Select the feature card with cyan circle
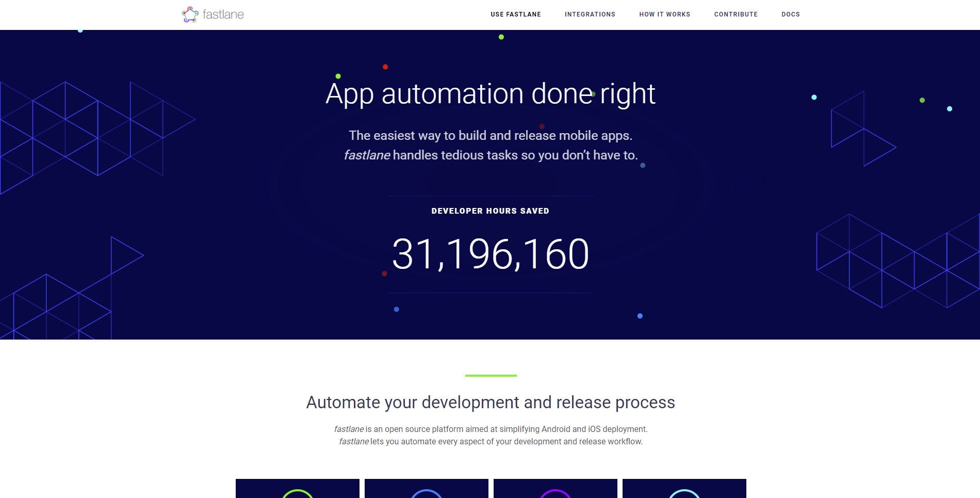Screen dimensions: 980x498 (x=684, y=489)
